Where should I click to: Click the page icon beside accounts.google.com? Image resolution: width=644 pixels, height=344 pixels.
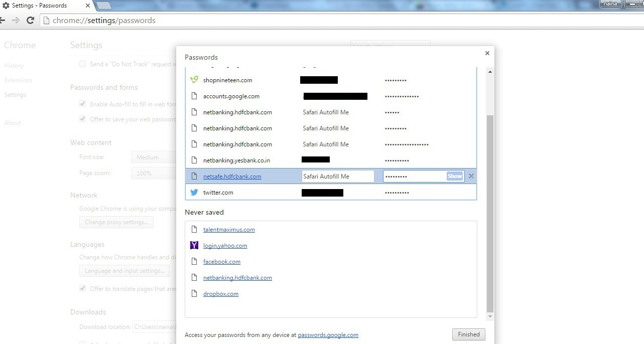[x=194, y=96]
